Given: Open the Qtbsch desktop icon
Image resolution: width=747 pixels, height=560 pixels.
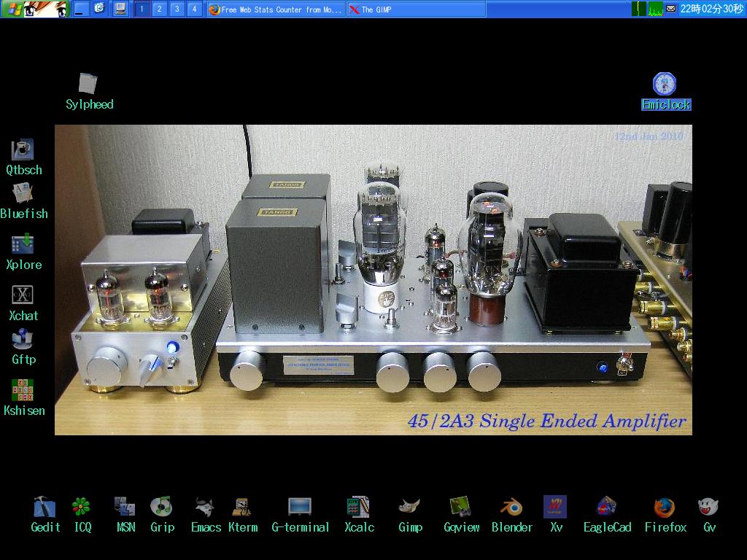Looking at the screenshot, I should pyautogui.click(x=23, y=150).
